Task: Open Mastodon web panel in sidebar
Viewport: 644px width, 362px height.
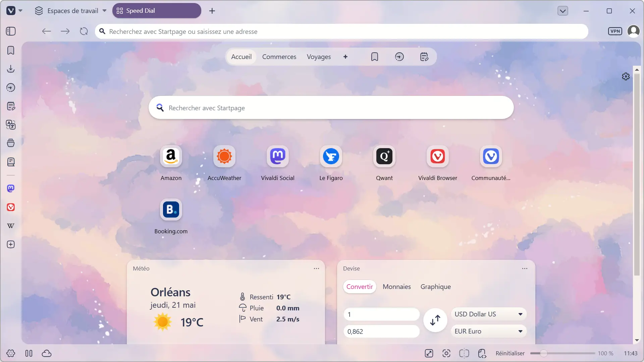Action: pyautogui.click(x=11, y=188)
